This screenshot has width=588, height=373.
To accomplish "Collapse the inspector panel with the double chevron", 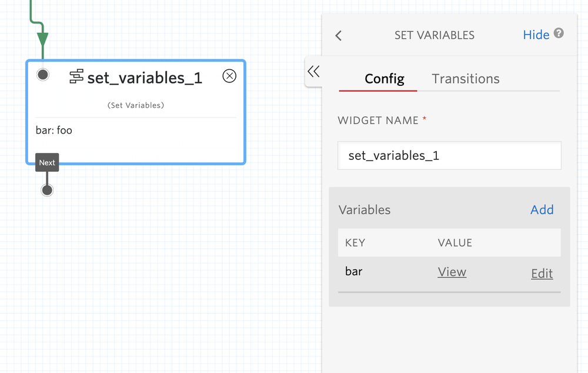I will 313,71.
